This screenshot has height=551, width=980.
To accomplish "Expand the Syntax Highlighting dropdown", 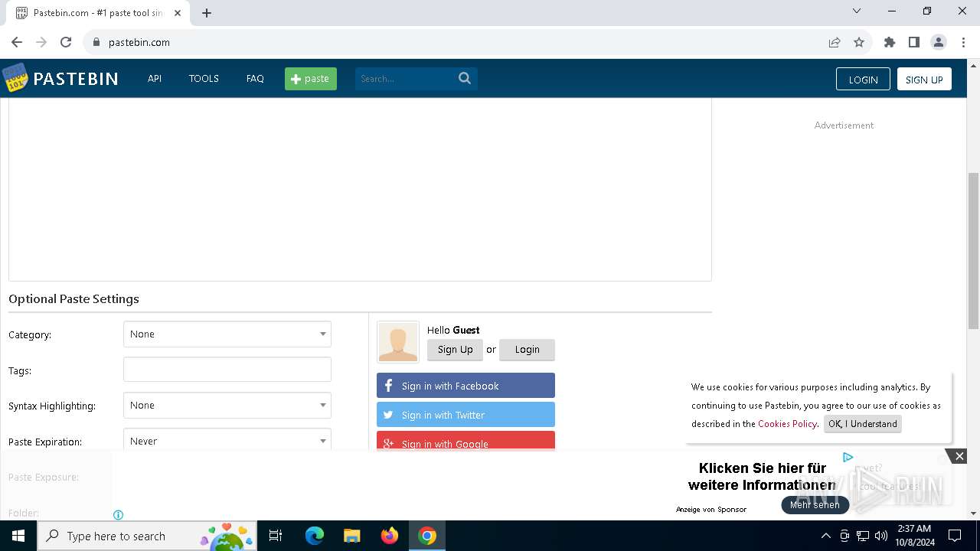I will [227, 406].
